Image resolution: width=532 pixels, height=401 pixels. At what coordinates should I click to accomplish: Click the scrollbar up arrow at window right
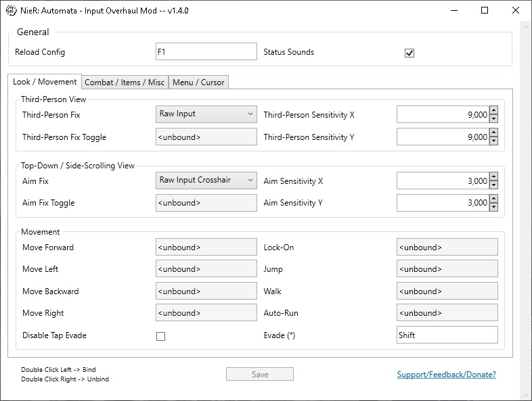coord(525,27)
